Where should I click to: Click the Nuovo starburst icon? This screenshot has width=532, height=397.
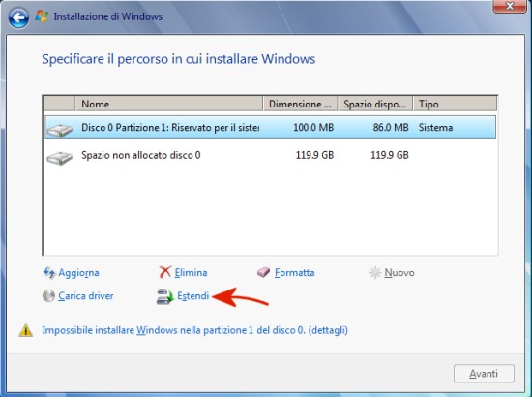(x=375, y=272)
